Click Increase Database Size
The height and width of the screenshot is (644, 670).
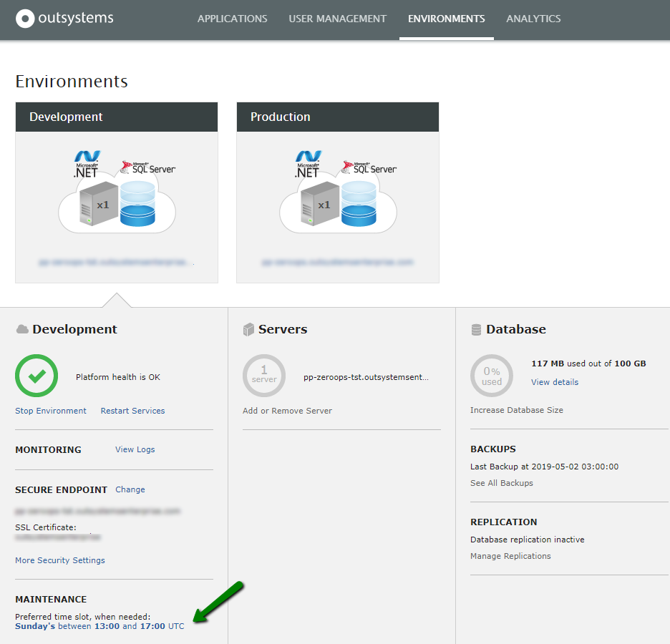click(517, 410)
